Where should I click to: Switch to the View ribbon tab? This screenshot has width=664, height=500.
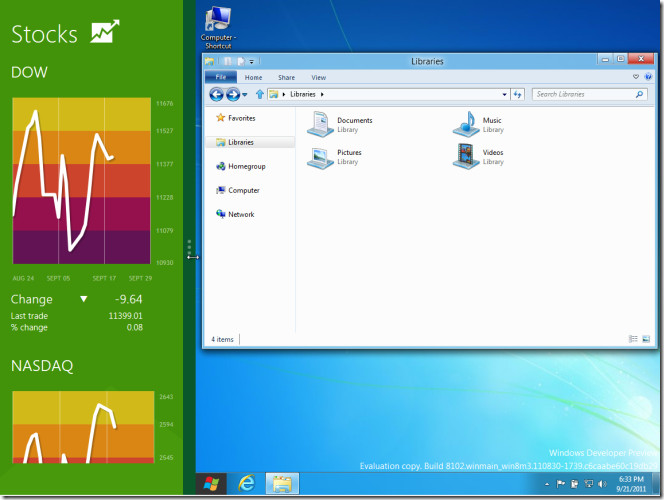point(318,77)
